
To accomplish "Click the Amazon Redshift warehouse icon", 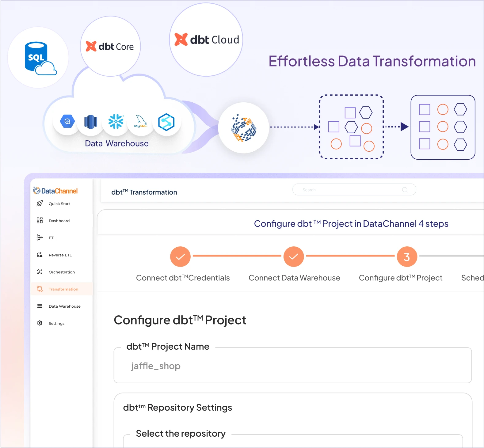I will click(91, 122).
